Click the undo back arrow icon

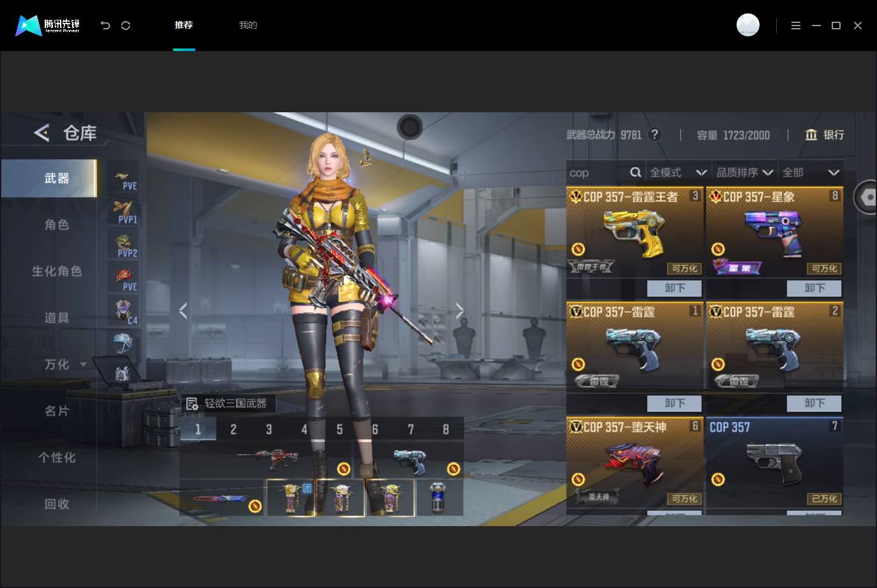105,26
